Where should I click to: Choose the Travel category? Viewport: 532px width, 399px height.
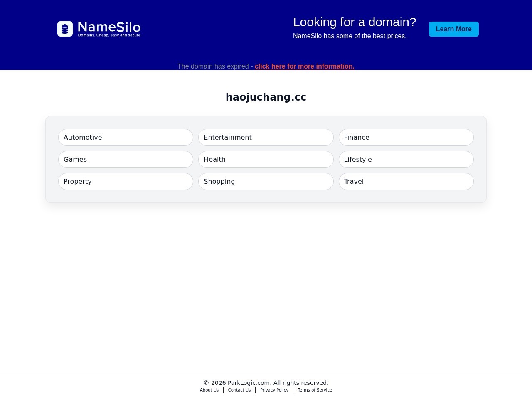pos(406,182)
